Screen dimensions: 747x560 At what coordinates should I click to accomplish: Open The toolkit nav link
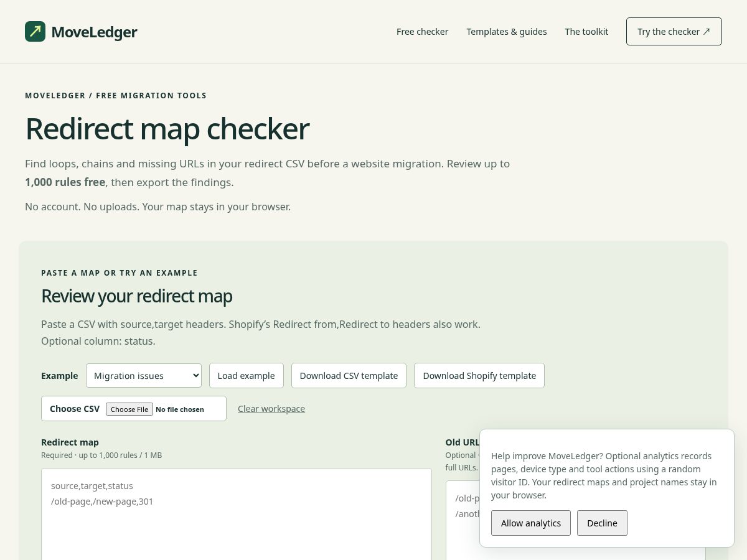(x=586, y=32)
